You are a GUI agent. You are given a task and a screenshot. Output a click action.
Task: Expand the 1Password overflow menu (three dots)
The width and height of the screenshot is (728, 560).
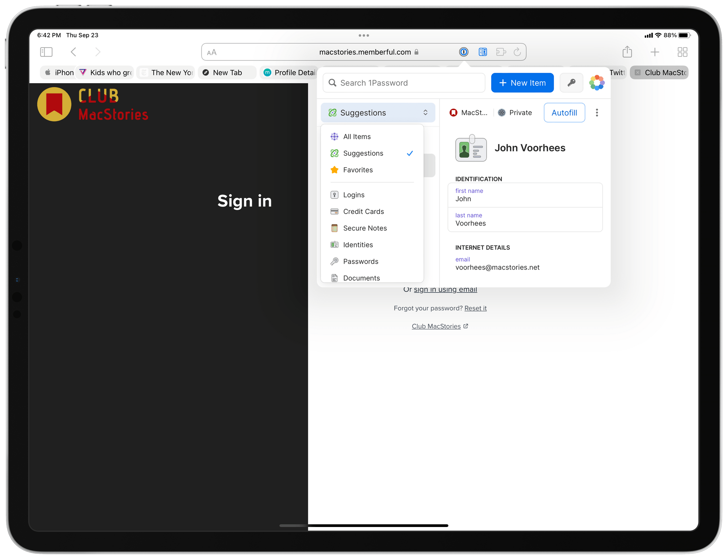[597, 112]
